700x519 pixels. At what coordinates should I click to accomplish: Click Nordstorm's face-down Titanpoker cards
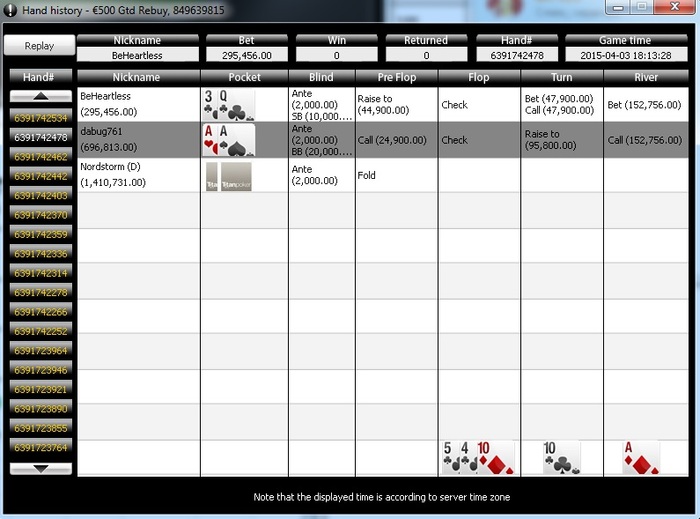(229, 176)
